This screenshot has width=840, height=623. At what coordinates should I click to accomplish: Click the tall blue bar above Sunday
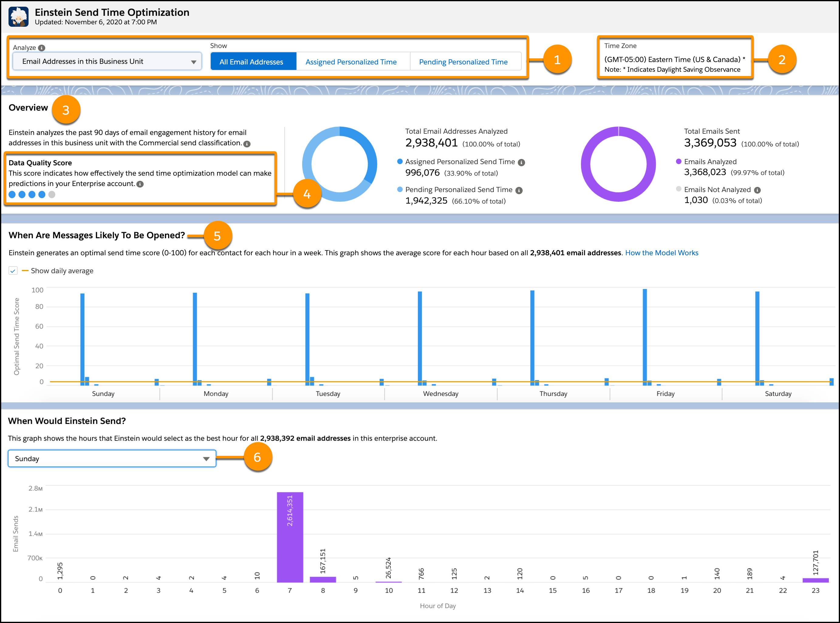[83, 339]
